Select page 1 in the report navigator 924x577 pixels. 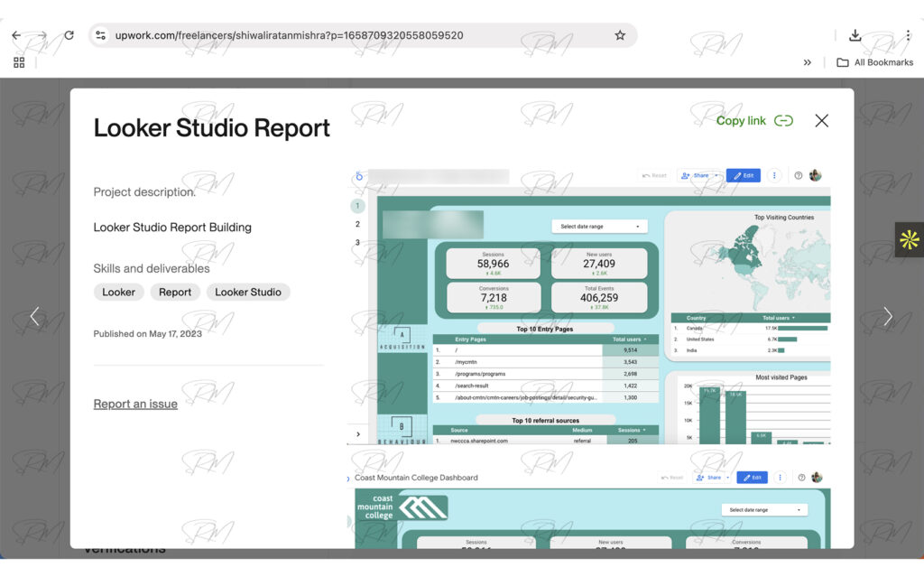pos(357,206)
